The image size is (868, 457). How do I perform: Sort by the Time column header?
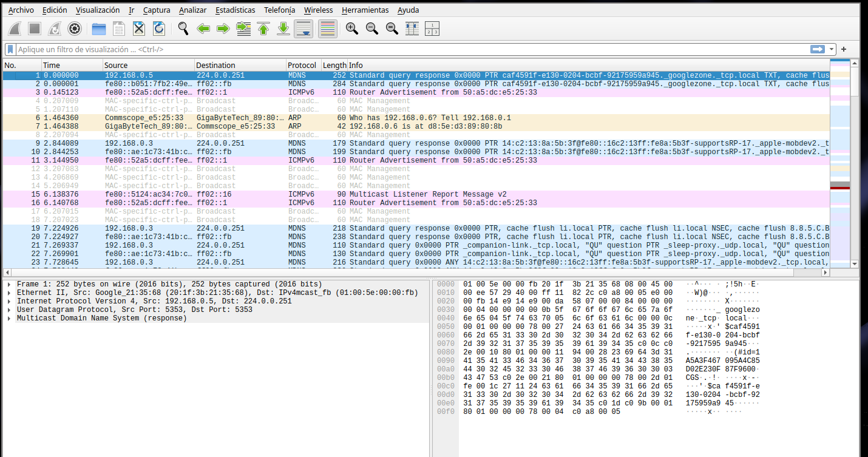[x=72, y=65]
